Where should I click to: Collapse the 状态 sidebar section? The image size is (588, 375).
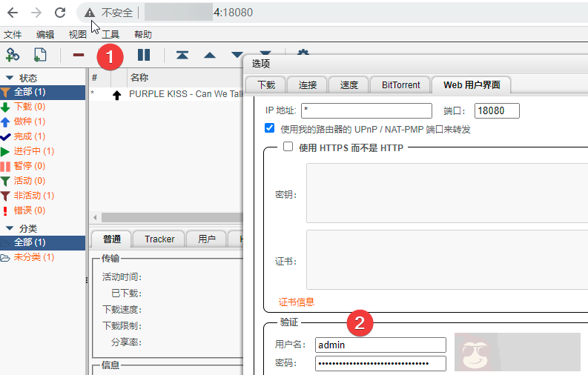click(10, 78)
